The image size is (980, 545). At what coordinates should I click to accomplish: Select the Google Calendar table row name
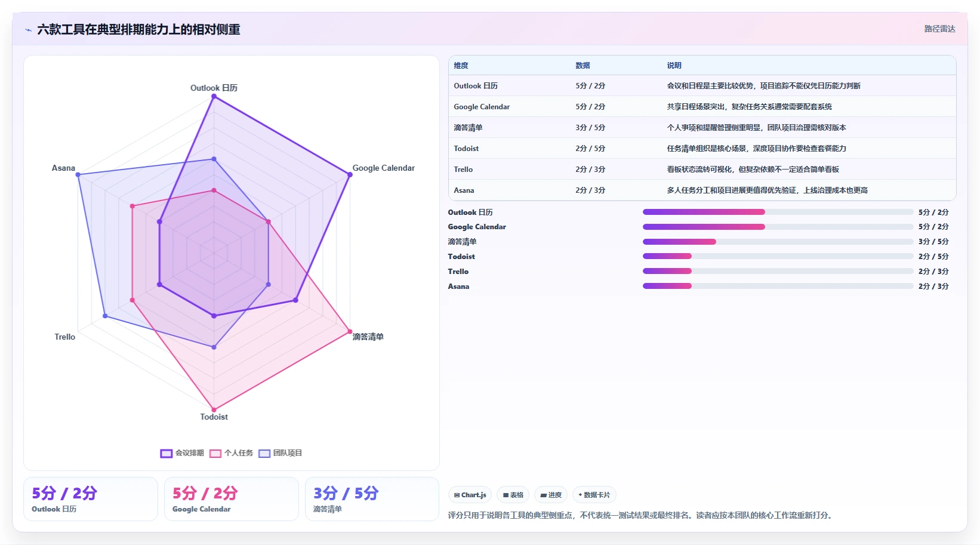click(x=482, y=107)
